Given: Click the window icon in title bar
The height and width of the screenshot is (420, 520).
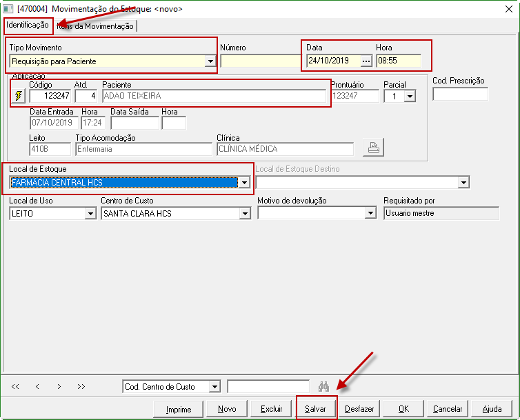Looking at the screenshot, I should pyautogui.click(x=8, y=9).
